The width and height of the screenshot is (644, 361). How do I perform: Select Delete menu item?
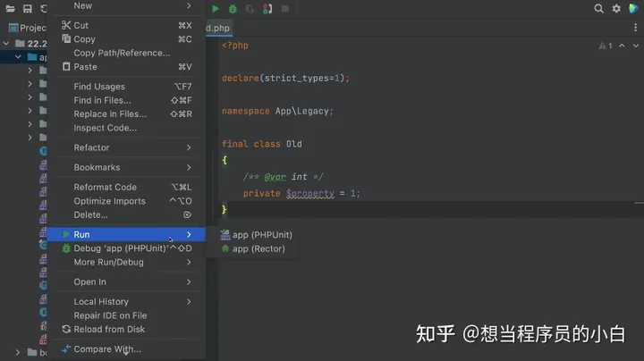tap(126, 214)
